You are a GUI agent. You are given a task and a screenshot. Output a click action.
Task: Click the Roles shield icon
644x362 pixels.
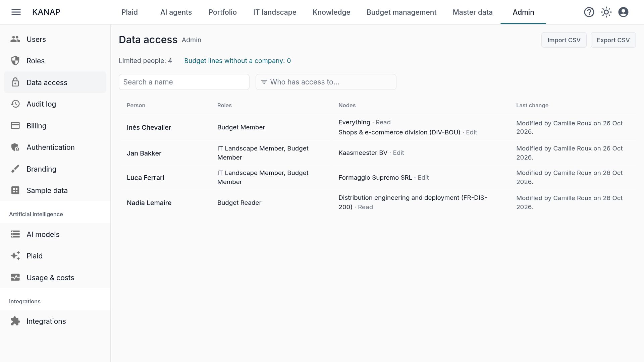(x=15, y=61)
